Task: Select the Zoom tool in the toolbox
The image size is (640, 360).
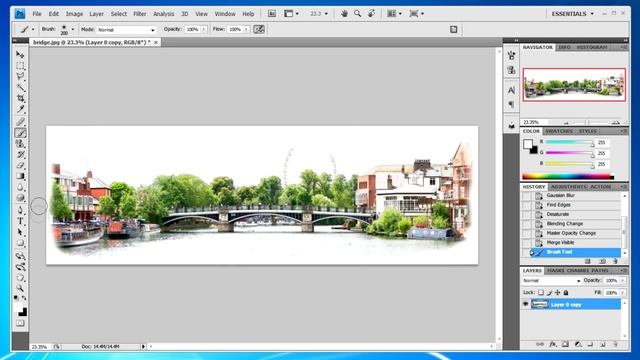Action: [x=20, y=288]
